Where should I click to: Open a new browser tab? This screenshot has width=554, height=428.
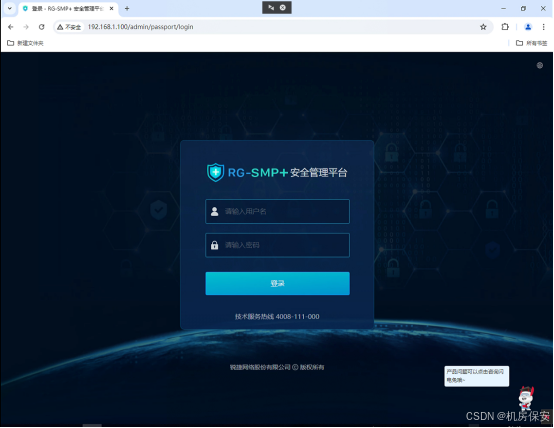click(127, 8)
